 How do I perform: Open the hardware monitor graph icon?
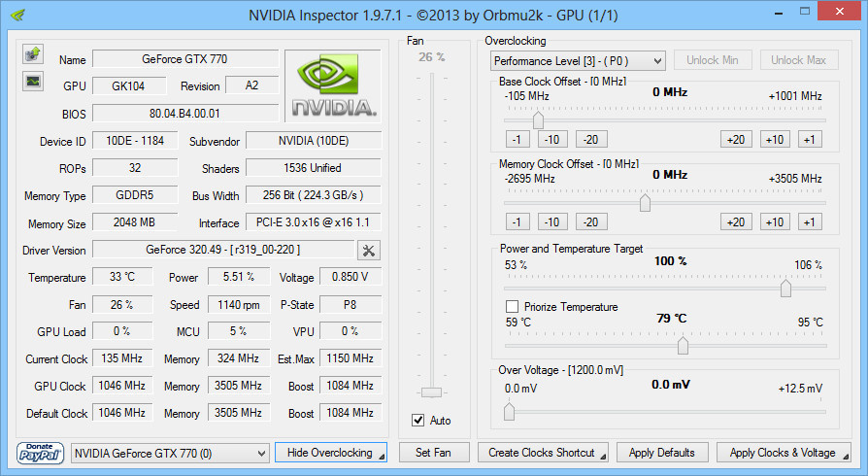tap(33, 82)
